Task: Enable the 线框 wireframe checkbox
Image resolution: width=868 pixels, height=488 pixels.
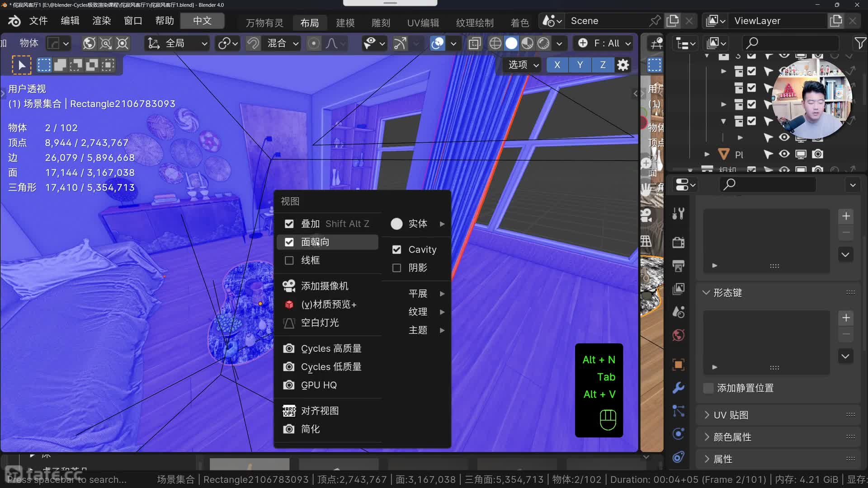Action: (x=289, y=260)
